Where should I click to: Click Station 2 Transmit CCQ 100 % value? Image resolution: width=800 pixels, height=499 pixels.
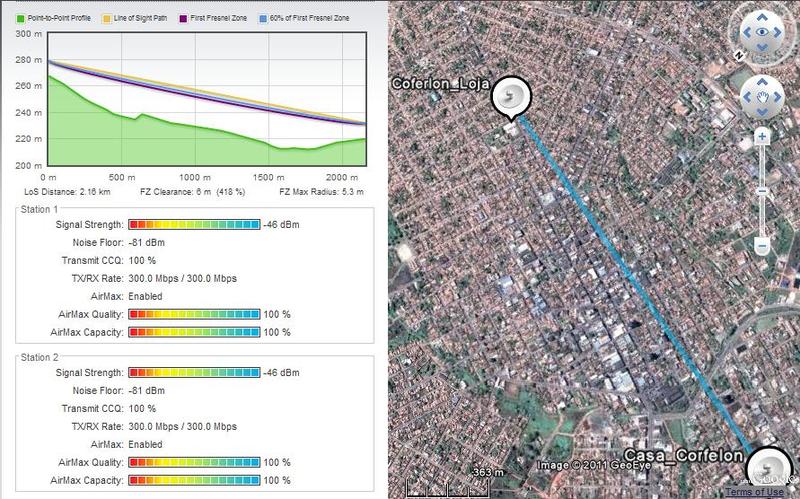(142, 408)
